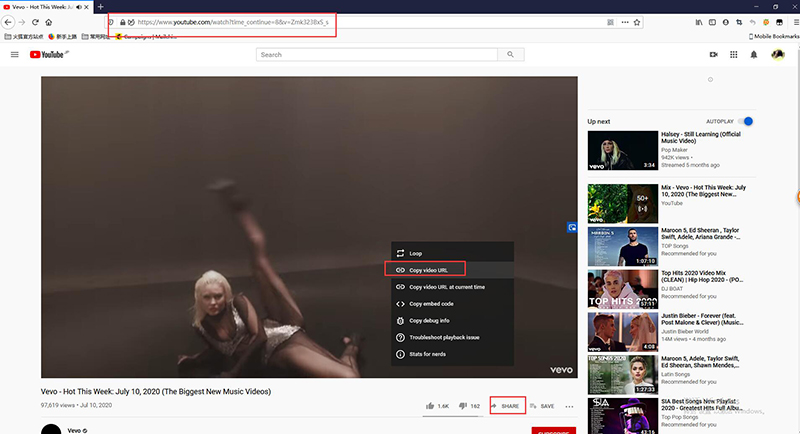Choose Loop in video context menu
Image resolution: width=800 pixels, height=434 pixels.
coord(453,253)
